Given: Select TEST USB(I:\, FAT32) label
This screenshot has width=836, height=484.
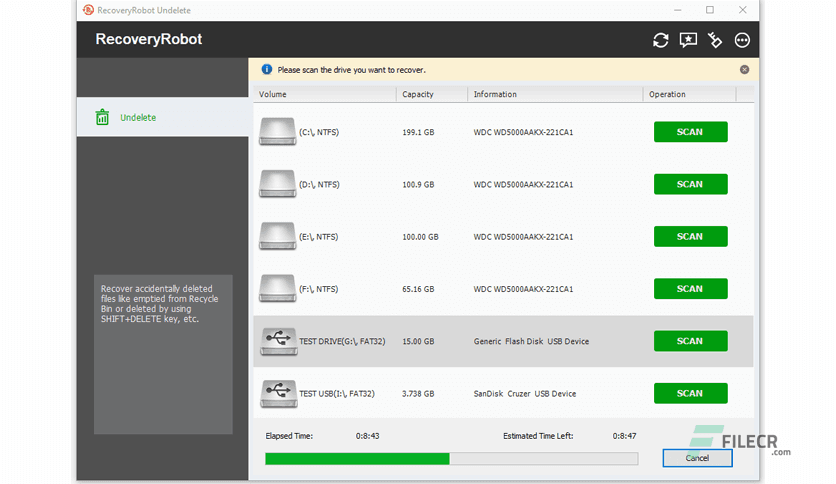Looking at the screenshot, I should click(x=336, y=393).
